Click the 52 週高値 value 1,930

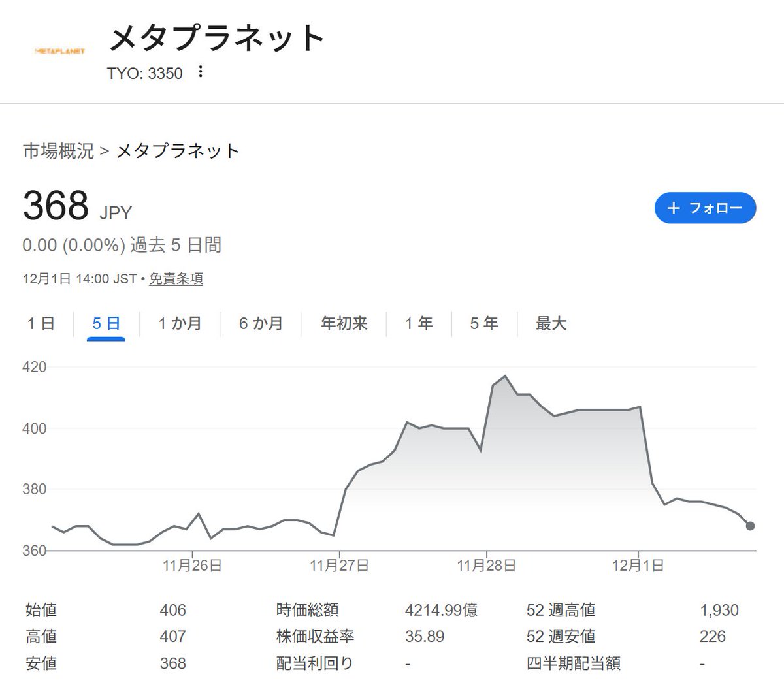point(720,610)
